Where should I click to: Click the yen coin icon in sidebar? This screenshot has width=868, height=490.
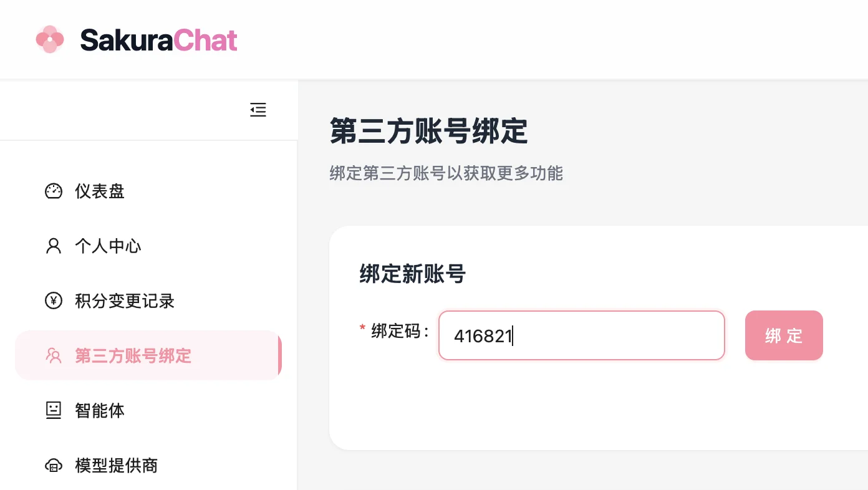coord(54,301)
